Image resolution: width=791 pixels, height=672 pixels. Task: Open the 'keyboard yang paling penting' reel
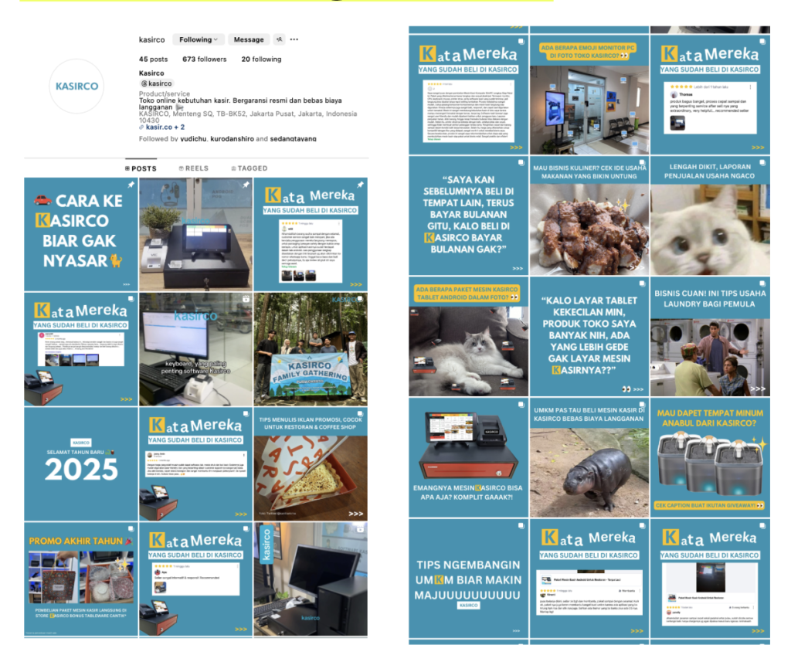click(x=195, y=349)
